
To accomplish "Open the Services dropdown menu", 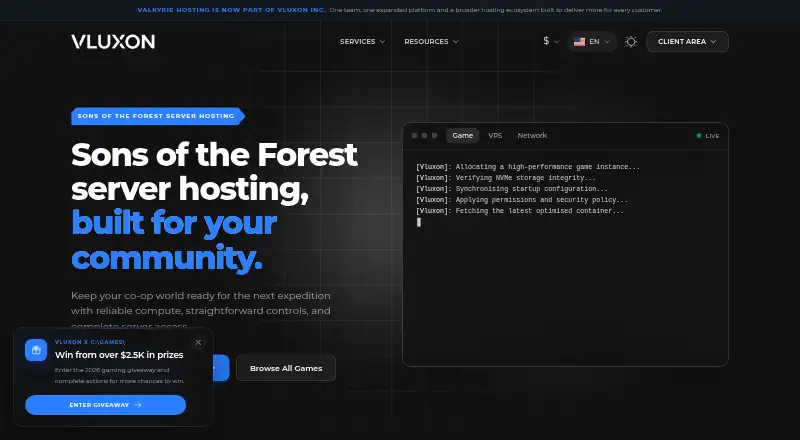I will 362,41.
